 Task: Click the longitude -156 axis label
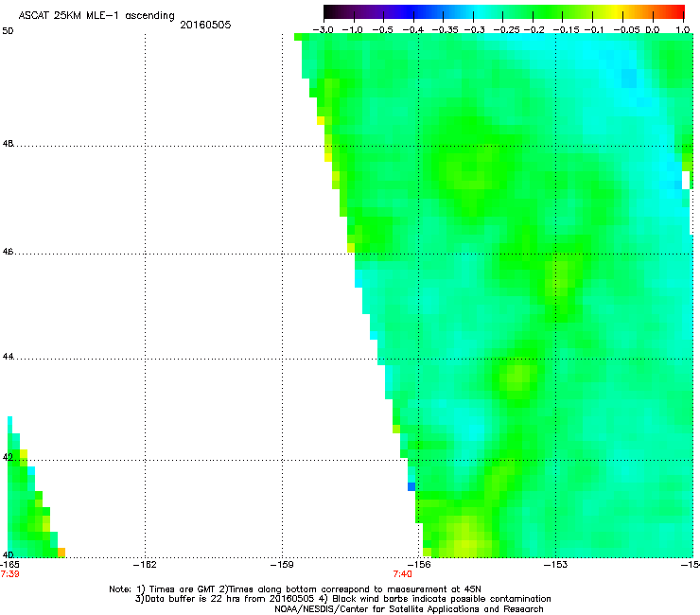pyautogui.click(x=419, y=565)
